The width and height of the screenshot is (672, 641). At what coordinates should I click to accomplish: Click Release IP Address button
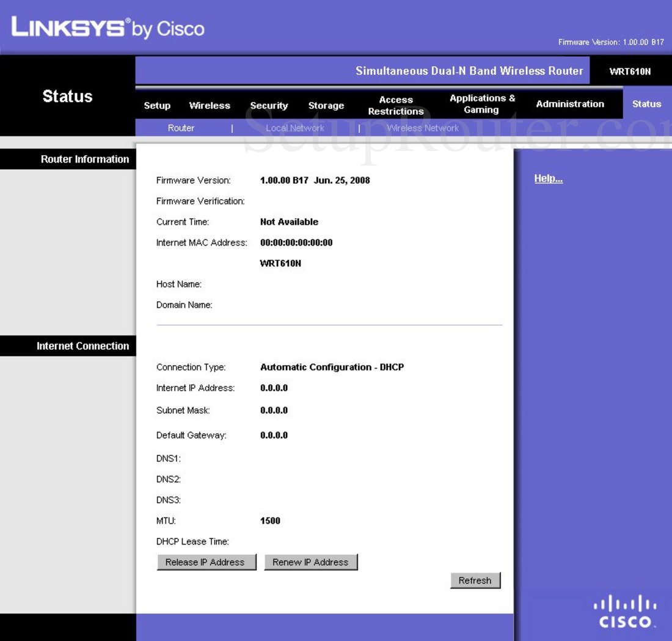point(206,562)
